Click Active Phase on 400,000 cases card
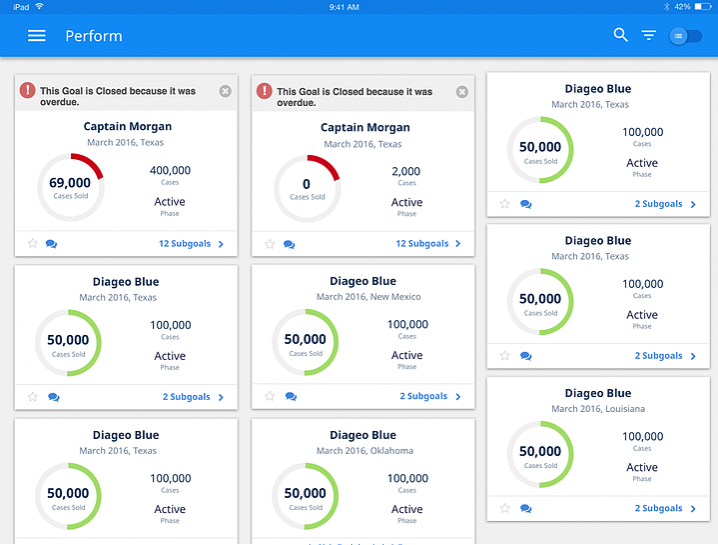Viewport: 718px width, 545px height. click(169, 206)
